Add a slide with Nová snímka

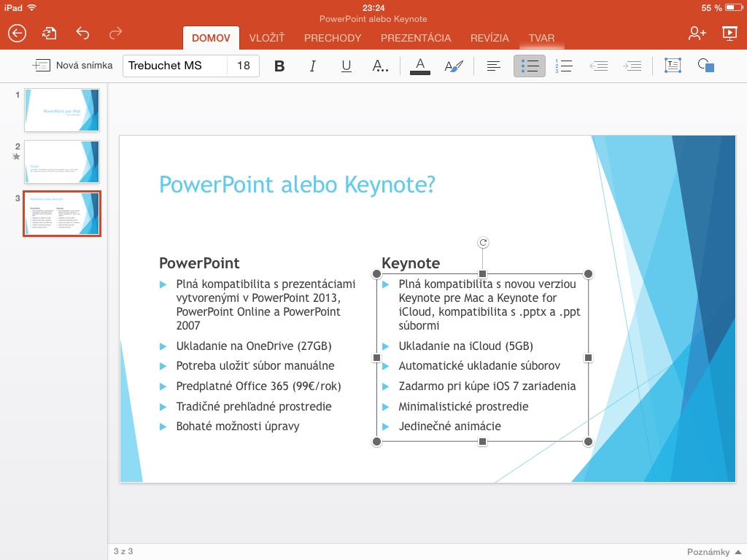click(73, 66)
